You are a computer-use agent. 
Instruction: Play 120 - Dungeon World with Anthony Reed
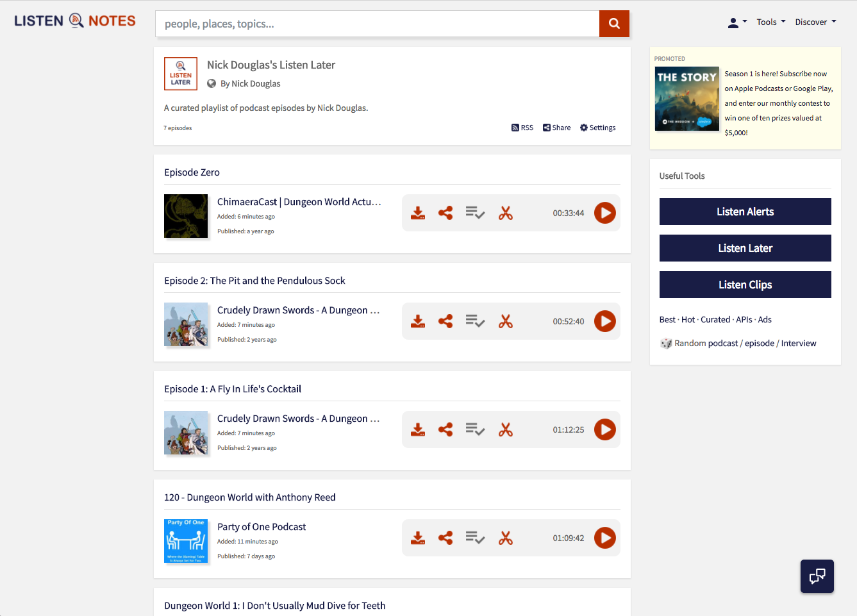click(x=605, y=538)
